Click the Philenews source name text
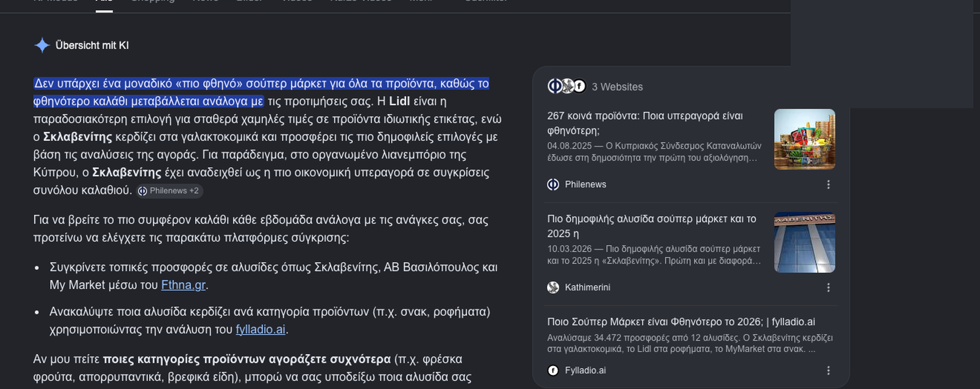 pyautogui.click(x=585, y=184)
